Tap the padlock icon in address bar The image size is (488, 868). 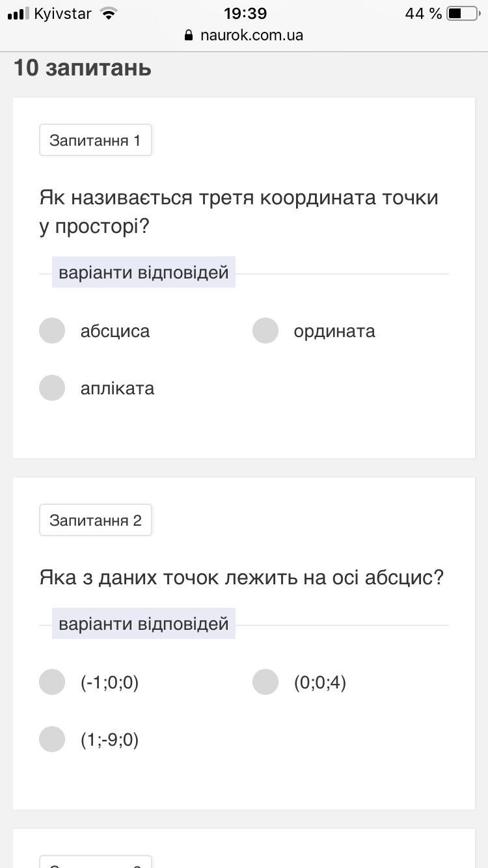[189, 35]
